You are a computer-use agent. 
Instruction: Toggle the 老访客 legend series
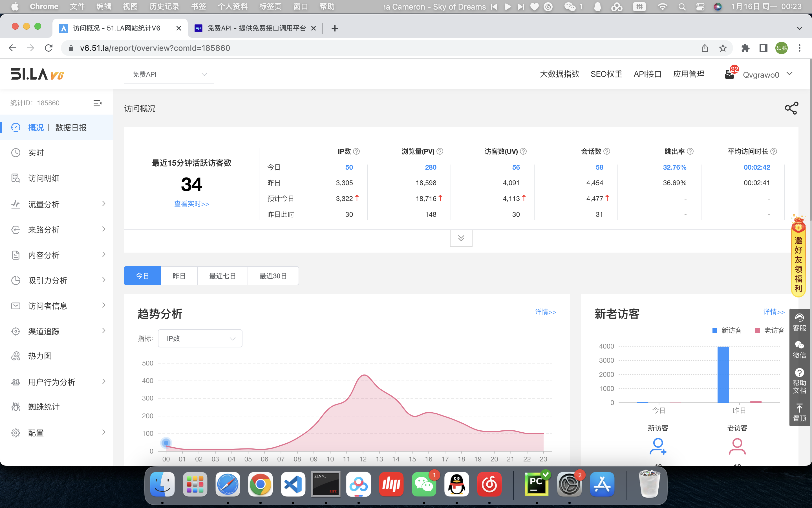click(770, 330)
